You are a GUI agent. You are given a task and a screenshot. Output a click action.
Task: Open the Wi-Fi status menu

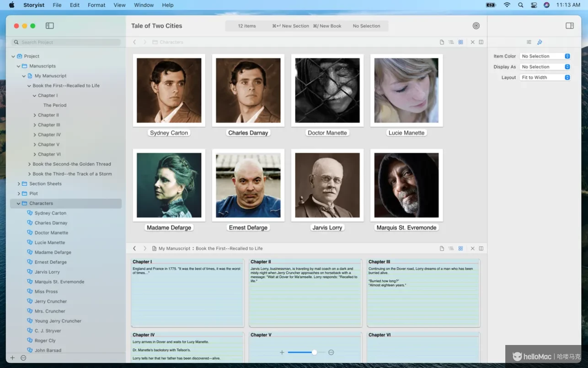click(x=507, y=5)
